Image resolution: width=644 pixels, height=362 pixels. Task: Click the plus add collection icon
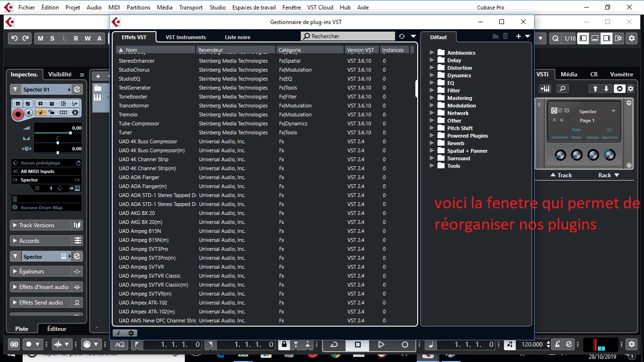pos(519,36)
